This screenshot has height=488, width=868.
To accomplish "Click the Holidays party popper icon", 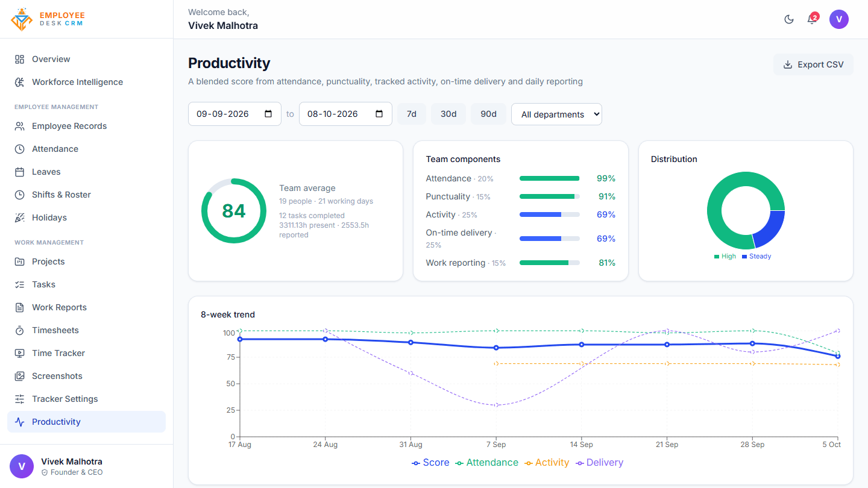I will pyautogui.click(x=20, y=217).
